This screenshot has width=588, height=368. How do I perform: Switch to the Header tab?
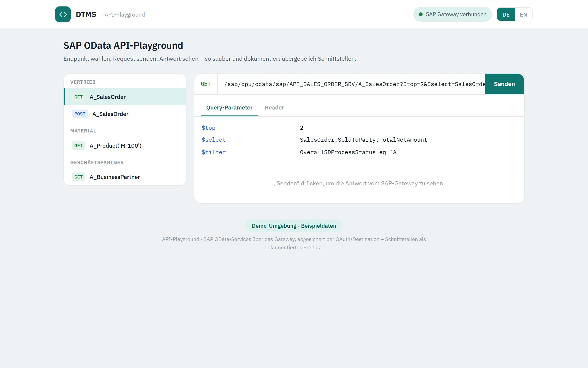tap(274, 108)
